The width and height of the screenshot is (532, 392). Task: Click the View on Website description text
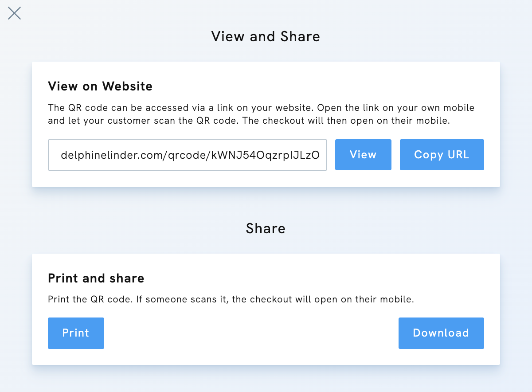[x=262, y=114]
